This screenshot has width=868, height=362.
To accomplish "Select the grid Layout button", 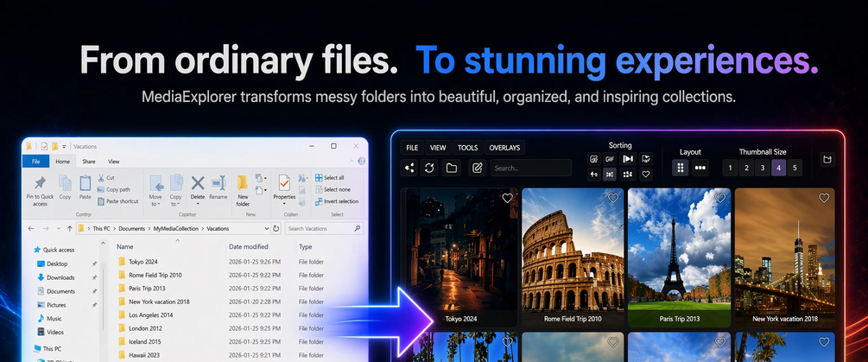I will tap(681, 168).
